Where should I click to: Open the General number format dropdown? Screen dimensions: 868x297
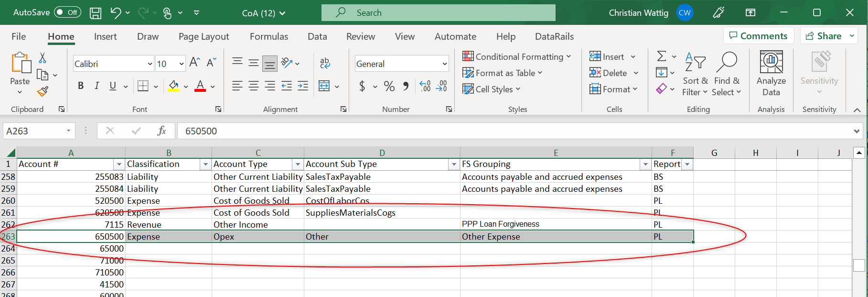point(445,64)
